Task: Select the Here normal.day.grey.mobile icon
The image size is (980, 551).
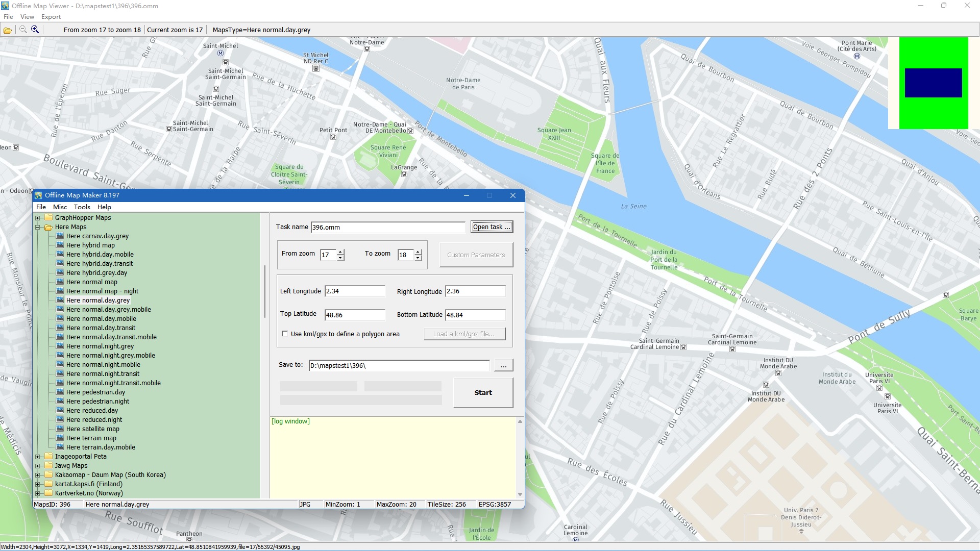Action: coord(60,309)
